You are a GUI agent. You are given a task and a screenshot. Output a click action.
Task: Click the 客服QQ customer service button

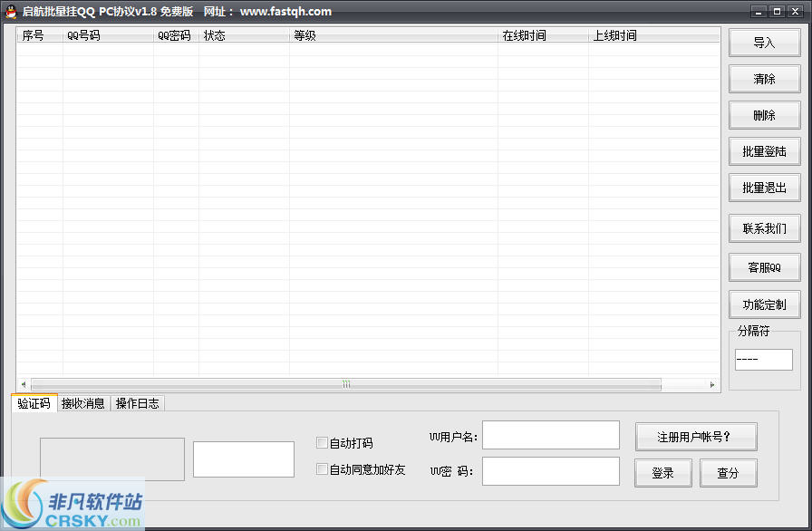click(x=764, y=266)
